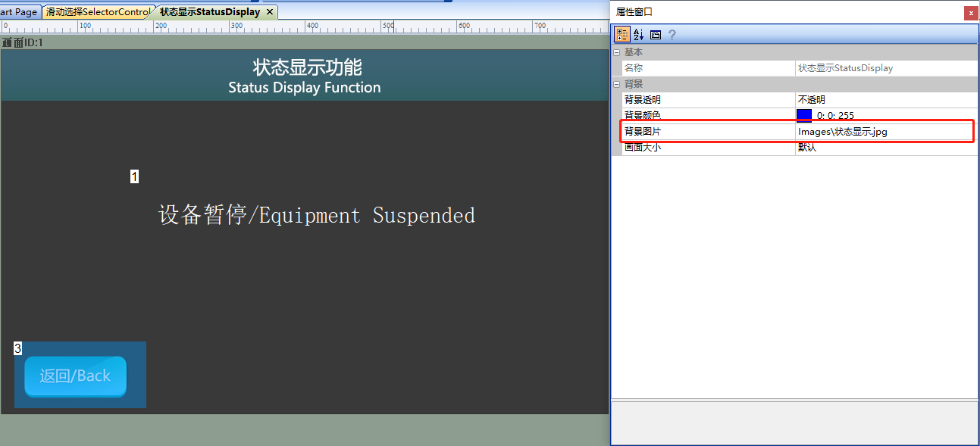Select the 名称 property label

(x=633, y=68)
